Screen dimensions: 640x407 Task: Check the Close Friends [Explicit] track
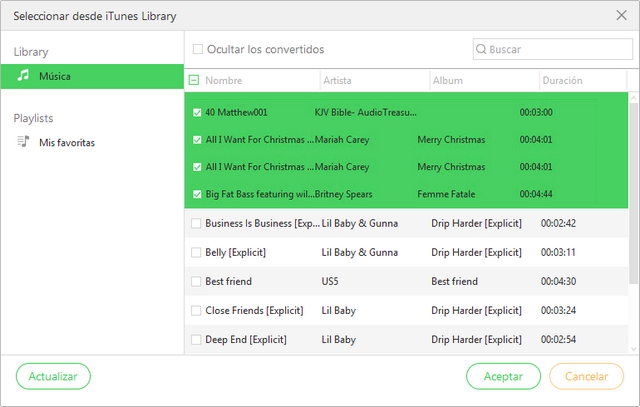196,311
